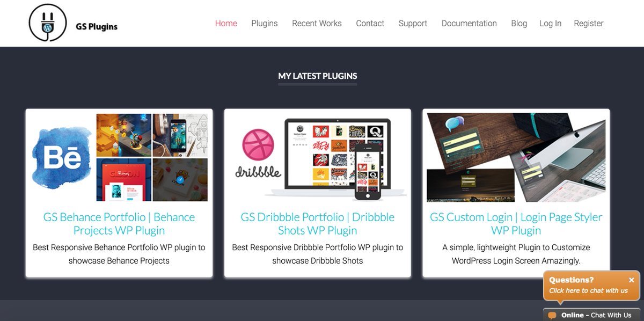Viewport: 644px width, 321px height.
Task: Click the Register link
Action: coord(589,24)
